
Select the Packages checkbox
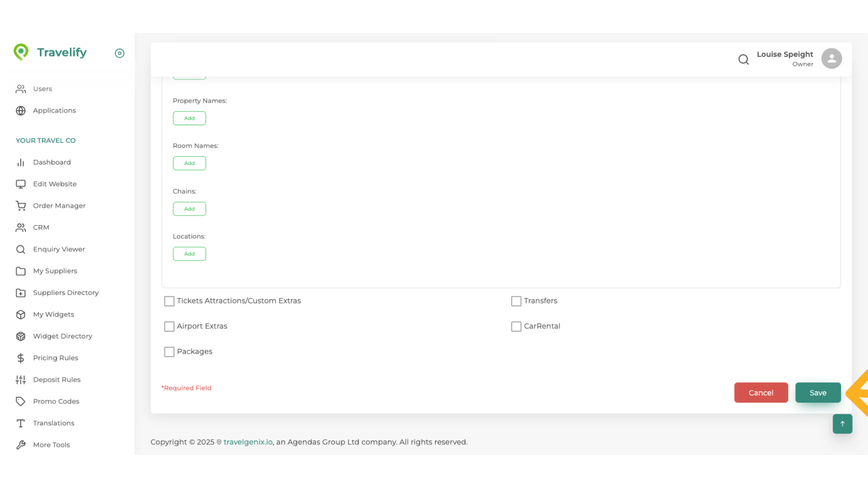pos(169,352)
